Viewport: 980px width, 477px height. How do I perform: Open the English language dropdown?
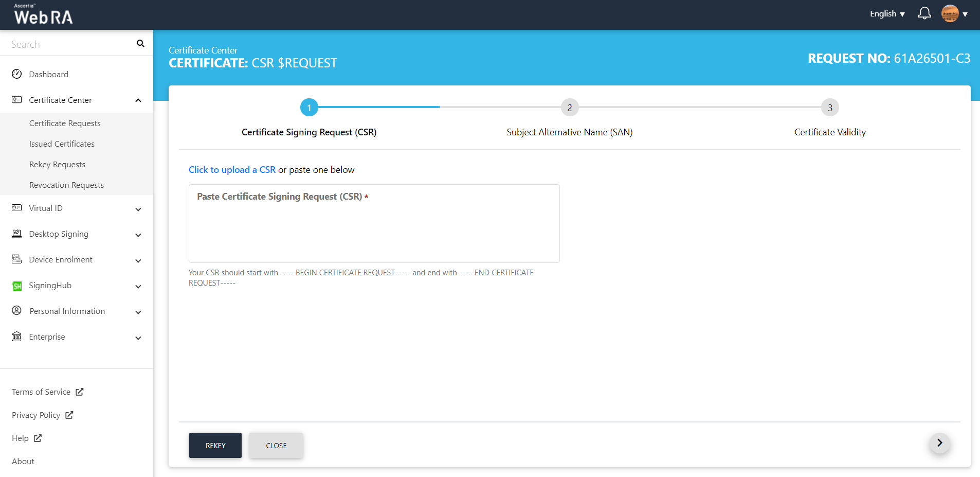click(887, 14)
